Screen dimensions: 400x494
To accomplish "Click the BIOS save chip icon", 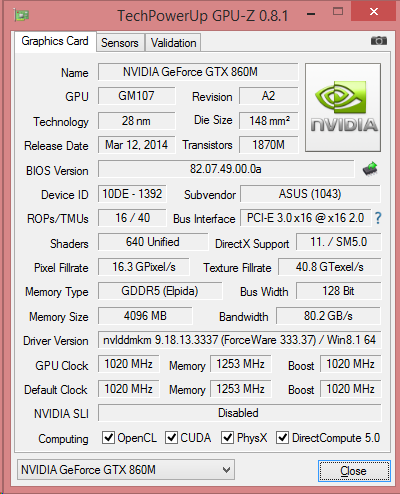I will click(370, 169).
